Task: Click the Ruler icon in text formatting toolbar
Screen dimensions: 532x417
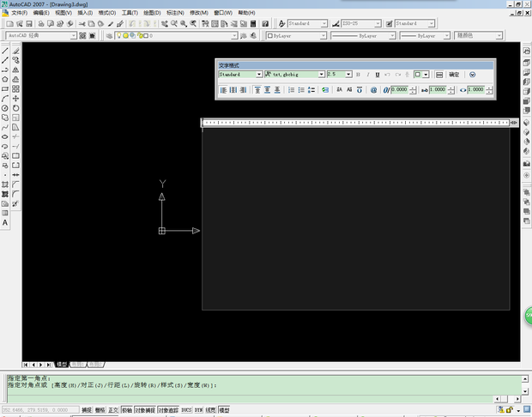Action: pos(439,75)
